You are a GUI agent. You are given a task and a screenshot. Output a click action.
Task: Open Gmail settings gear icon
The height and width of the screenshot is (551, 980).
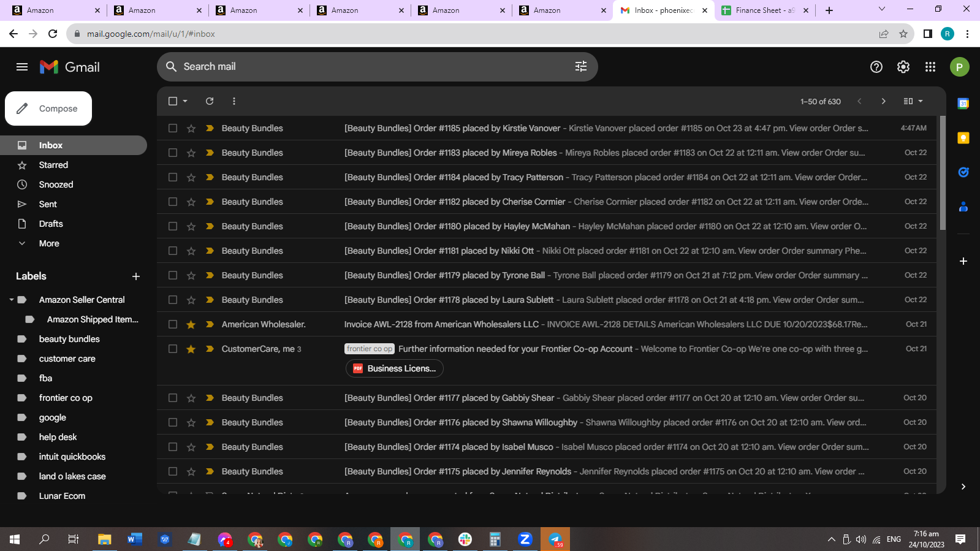903,67
